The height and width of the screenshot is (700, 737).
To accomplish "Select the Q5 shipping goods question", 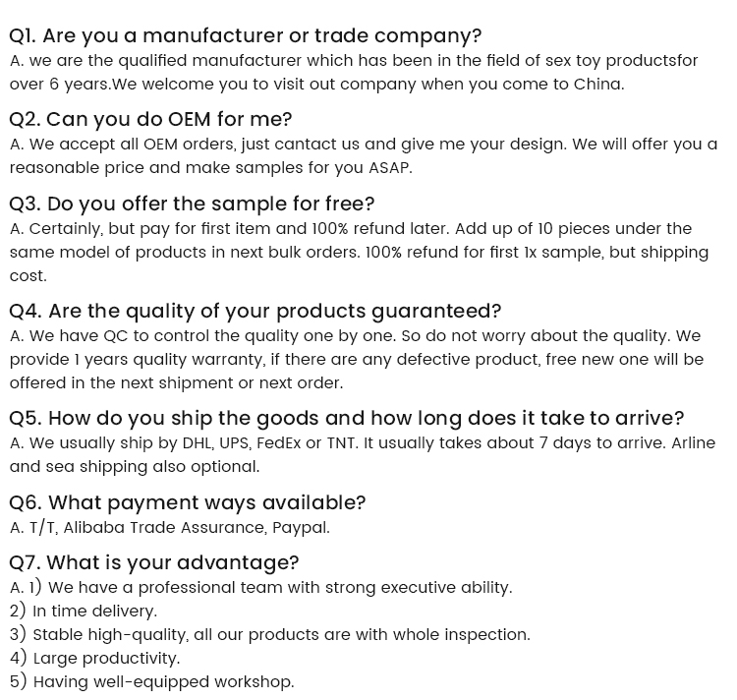I will tap(346, 419).
